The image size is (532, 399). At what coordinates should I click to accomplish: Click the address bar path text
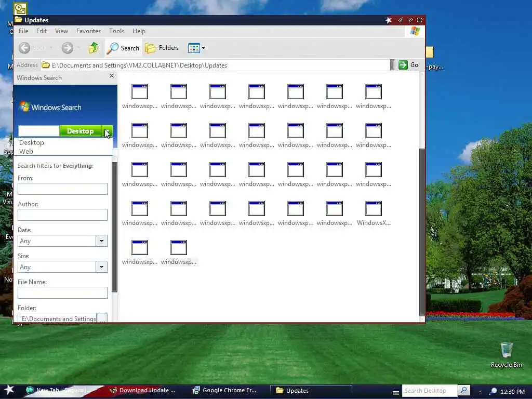click(139, 65)
